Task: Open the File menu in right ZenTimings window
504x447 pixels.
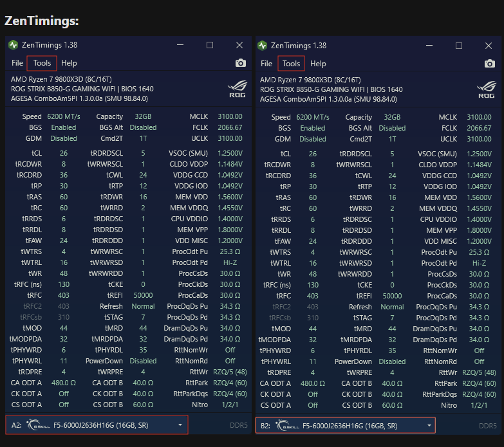Action: [266, 64]
